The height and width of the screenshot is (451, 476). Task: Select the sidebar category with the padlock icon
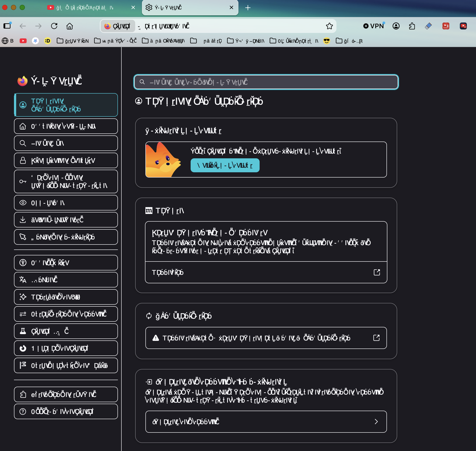point(66,160)
